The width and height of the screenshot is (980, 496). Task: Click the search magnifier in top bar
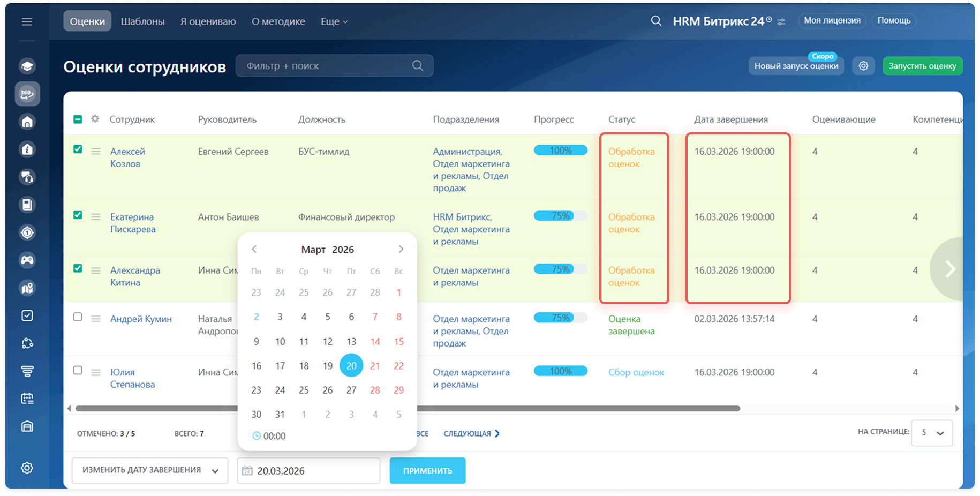pos(656,21)
